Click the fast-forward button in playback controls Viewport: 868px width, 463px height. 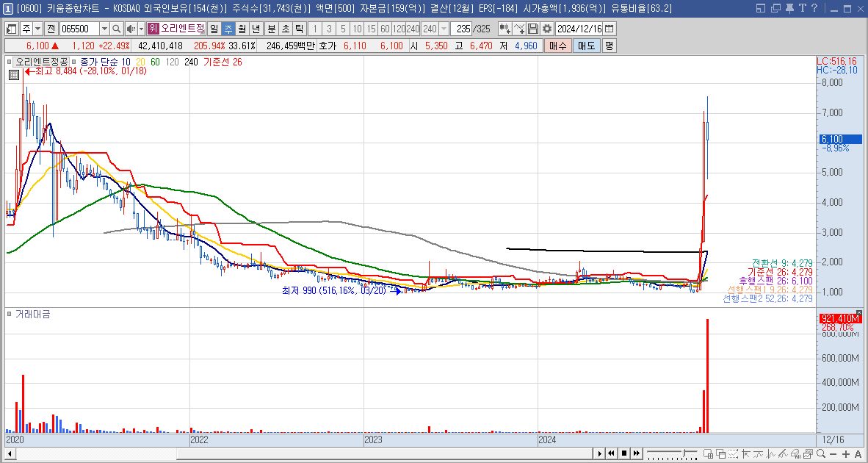coord(637,454)
